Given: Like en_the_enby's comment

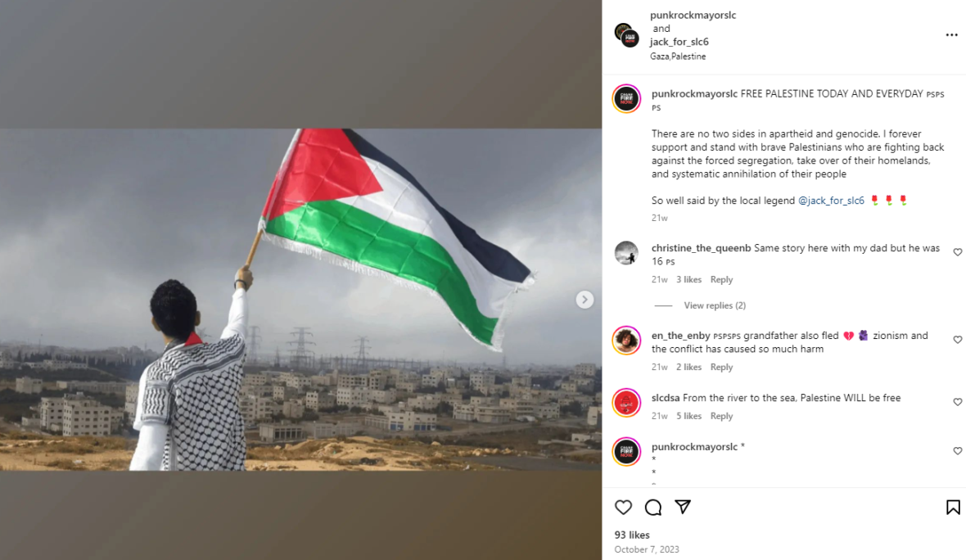Looking at the screenshot, I should pos(957,340).
